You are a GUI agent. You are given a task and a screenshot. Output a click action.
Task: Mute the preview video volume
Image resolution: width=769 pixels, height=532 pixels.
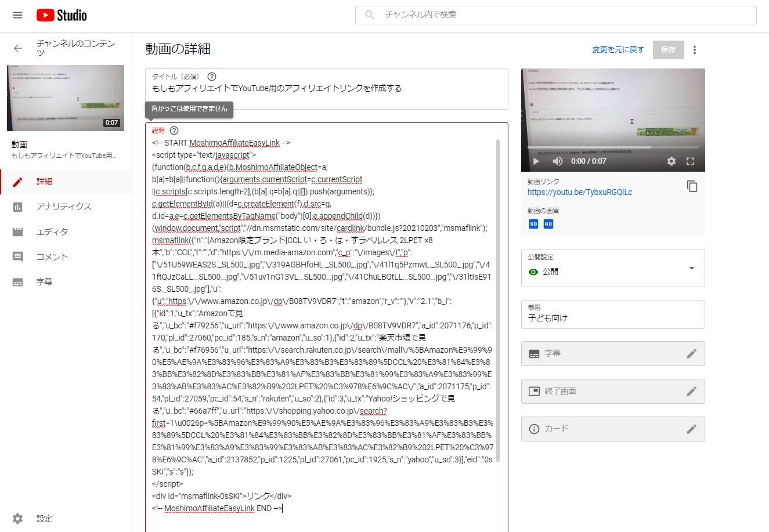tap(557, 161)
